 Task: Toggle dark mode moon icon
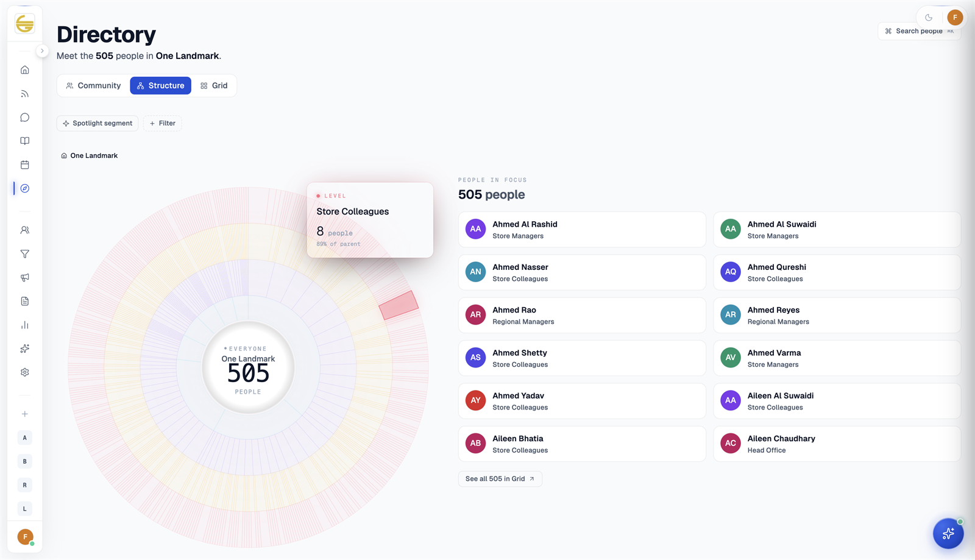coord(929,18)
